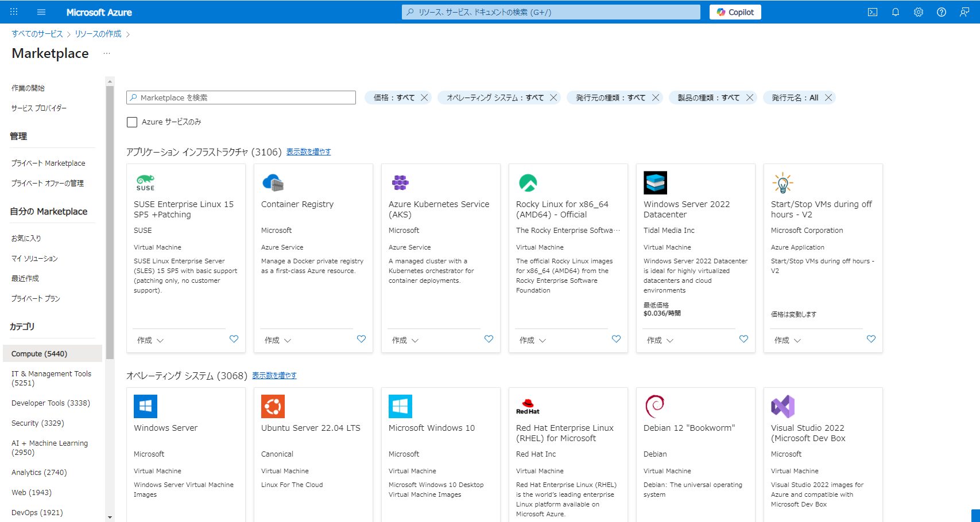The height and width of the screenshot is (522, 980).
Task: Select the Security (3329) category
Action: [x=38, y=423]
